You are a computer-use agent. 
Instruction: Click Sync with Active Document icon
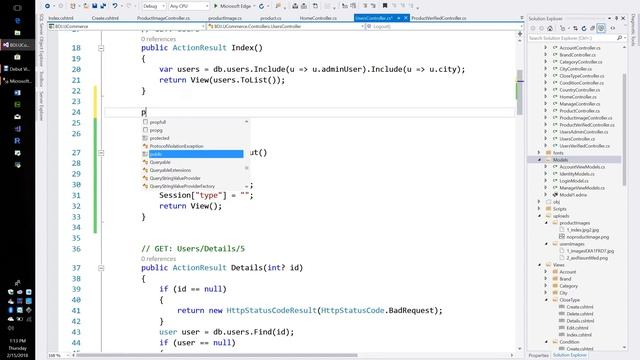[x=575, y=28]
